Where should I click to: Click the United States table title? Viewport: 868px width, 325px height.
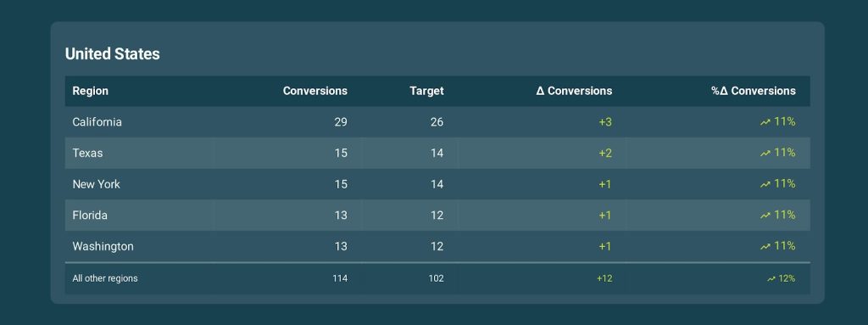113,53
